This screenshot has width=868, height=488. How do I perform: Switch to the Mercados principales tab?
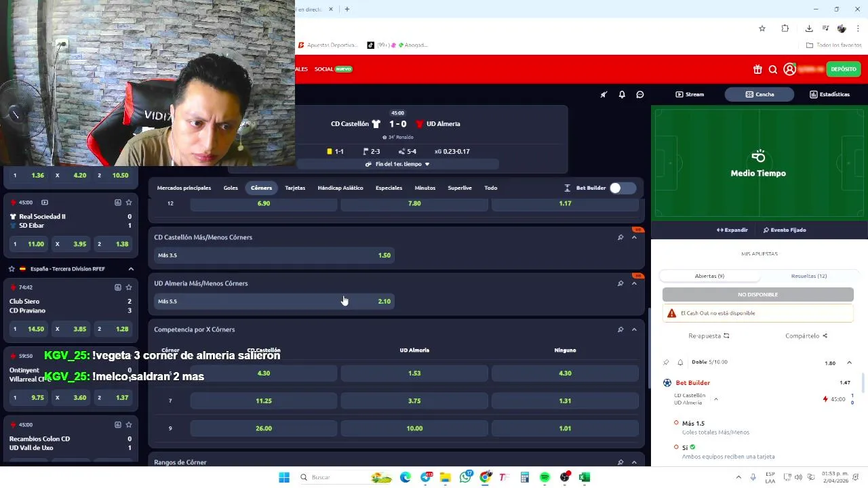[184, 188]
